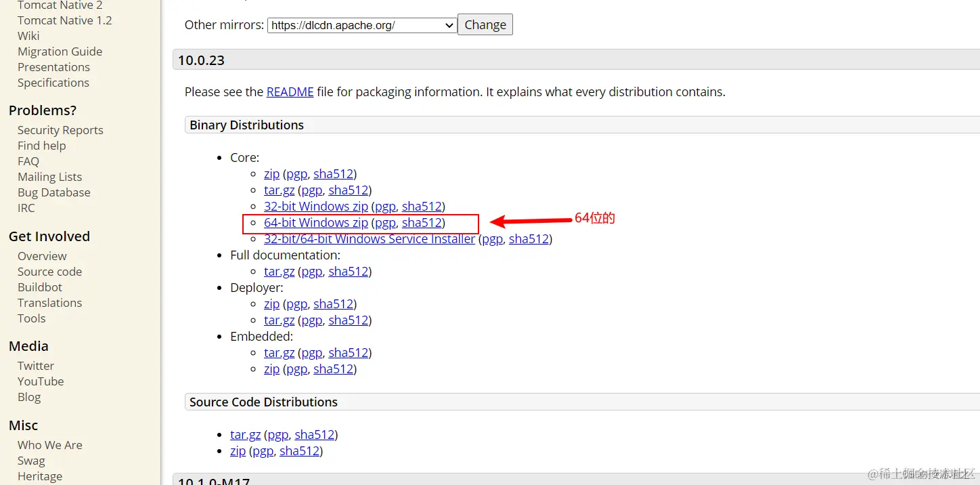Screen dimensions: 980x485
Task: Download the Core tar.gz distribution
Action: pyautogui.click(x=280, y=190)
